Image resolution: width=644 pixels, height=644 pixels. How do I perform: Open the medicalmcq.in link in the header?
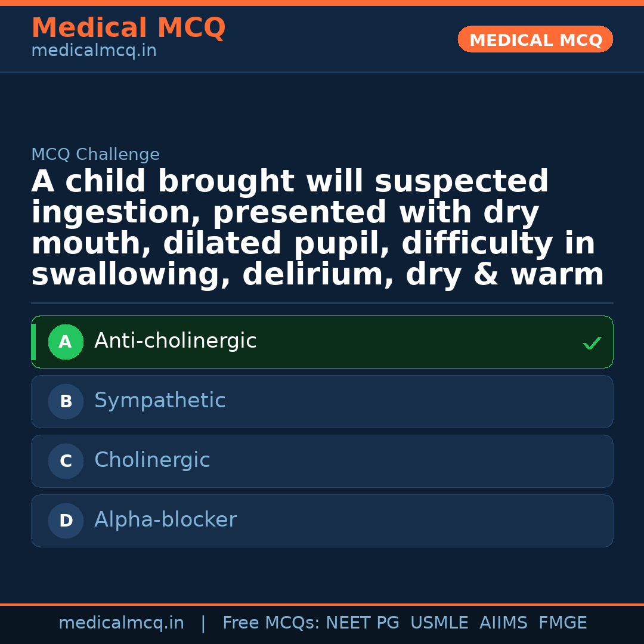click(94, 51)
